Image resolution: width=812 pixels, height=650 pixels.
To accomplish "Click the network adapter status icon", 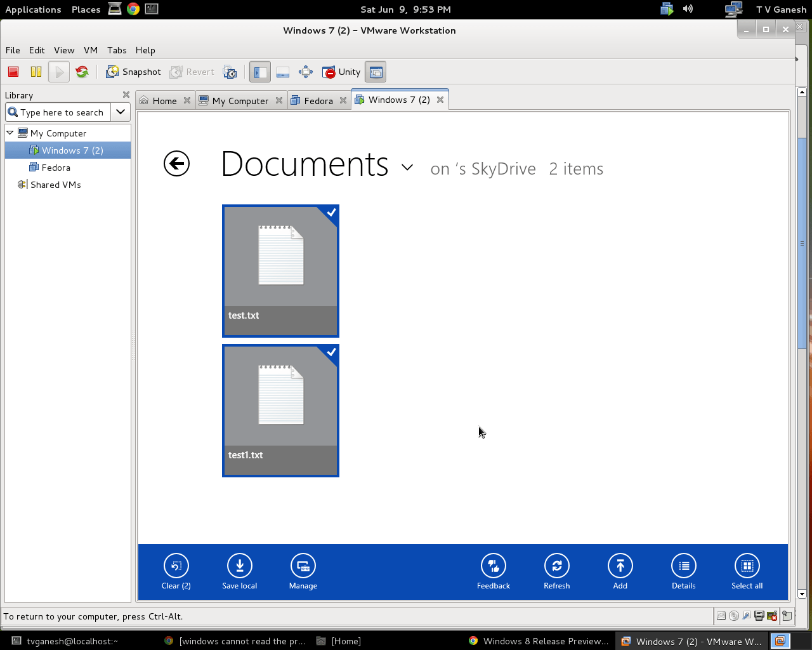I will tap(747, 616).
